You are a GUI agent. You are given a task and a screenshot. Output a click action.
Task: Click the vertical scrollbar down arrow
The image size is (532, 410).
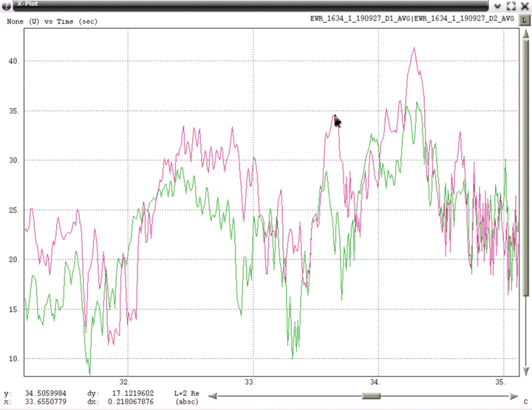(525, 370)
